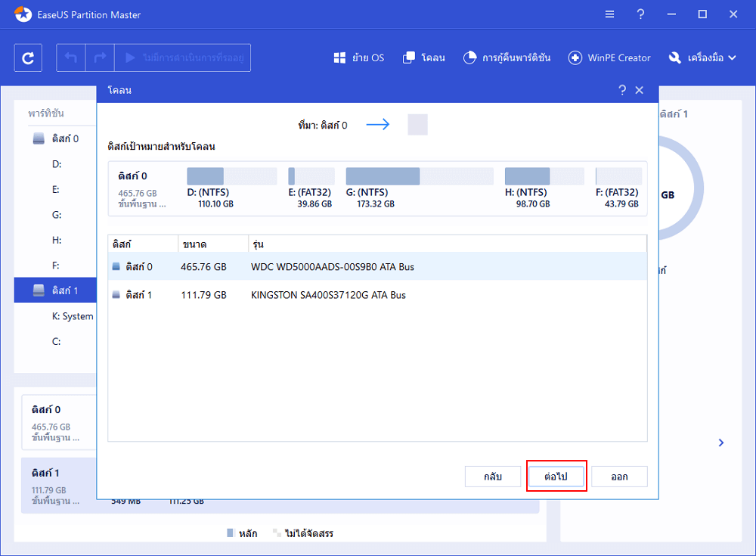Click the ต่อไป next button
756x556 pixels.
(x=556, y=477)
